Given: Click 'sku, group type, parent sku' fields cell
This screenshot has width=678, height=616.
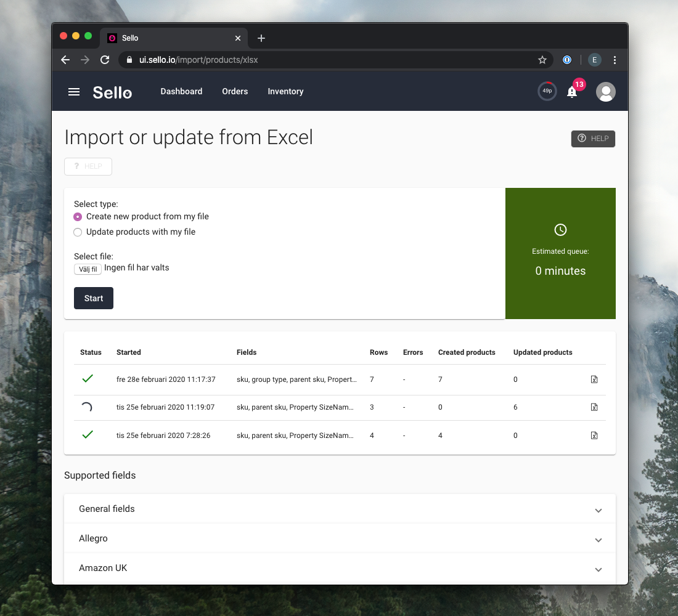Looking at the screenshot, I should pos(296,379).
